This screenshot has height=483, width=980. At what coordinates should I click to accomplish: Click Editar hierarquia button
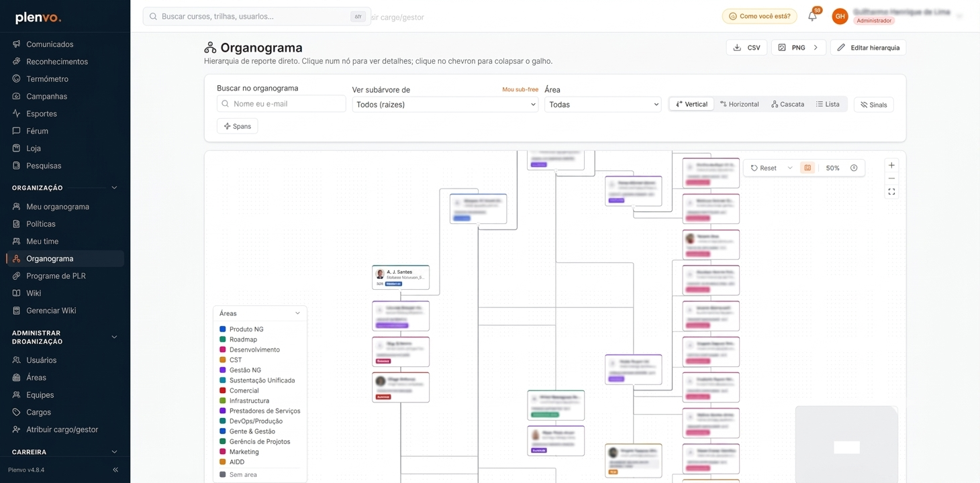coord(869,48)
